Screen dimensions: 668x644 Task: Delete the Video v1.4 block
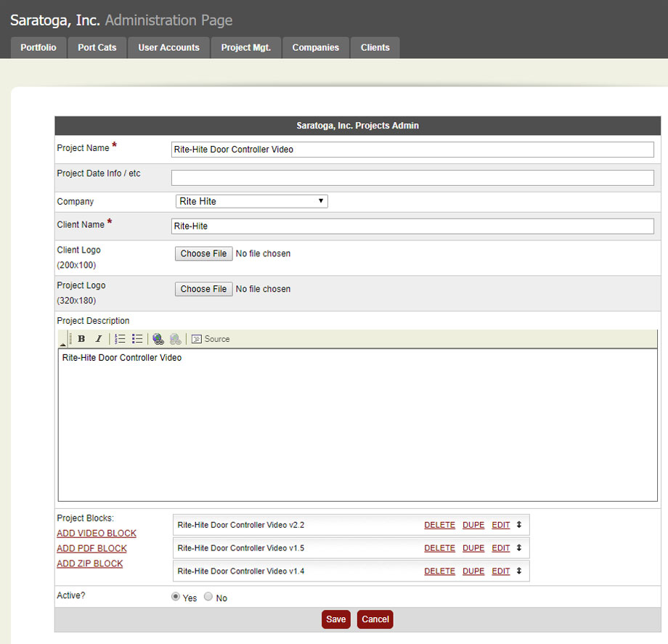[x=440, y=571]
